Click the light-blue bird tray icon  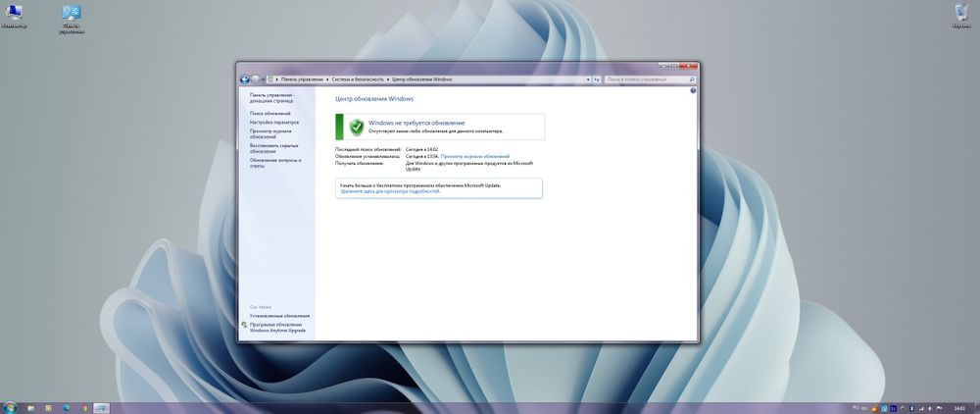click(884, 408)
